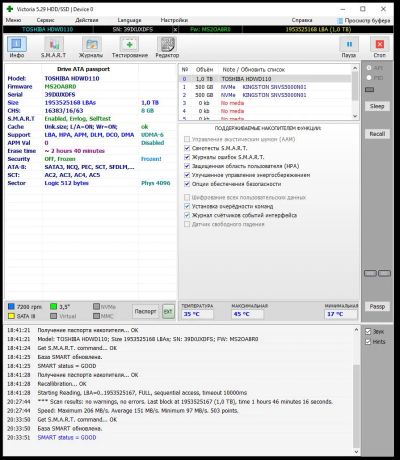Click the log line SMART status = GOOD in blue
Viewport: 400px width, 460px height.
tap(67, 437)
